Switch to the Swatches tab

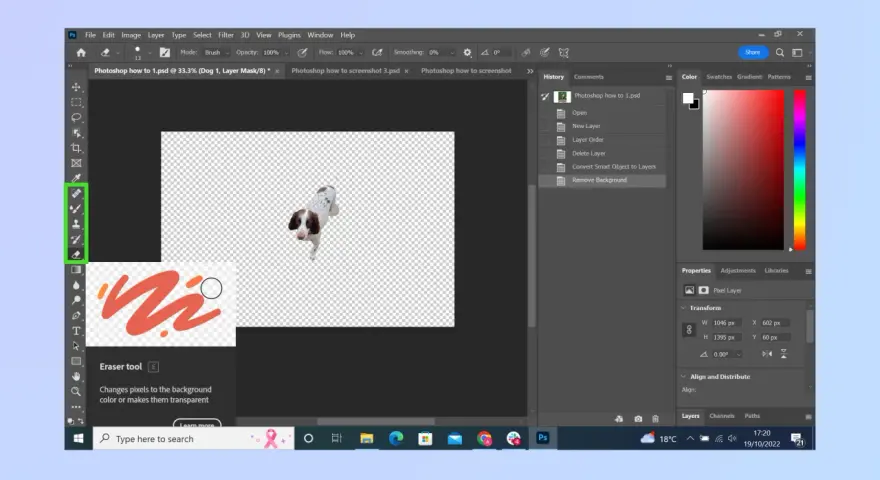click(719, 77)
